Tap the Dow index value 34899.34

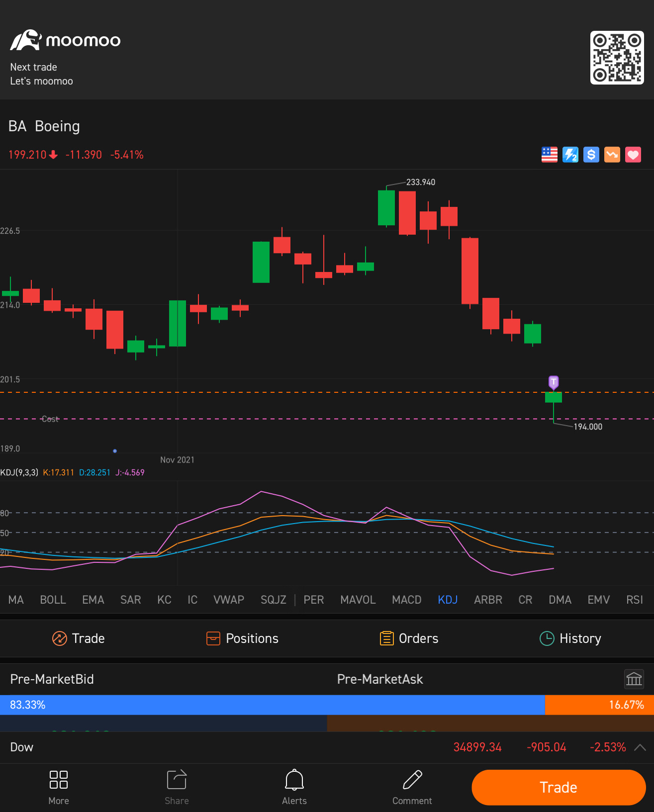tap(477, 747)
